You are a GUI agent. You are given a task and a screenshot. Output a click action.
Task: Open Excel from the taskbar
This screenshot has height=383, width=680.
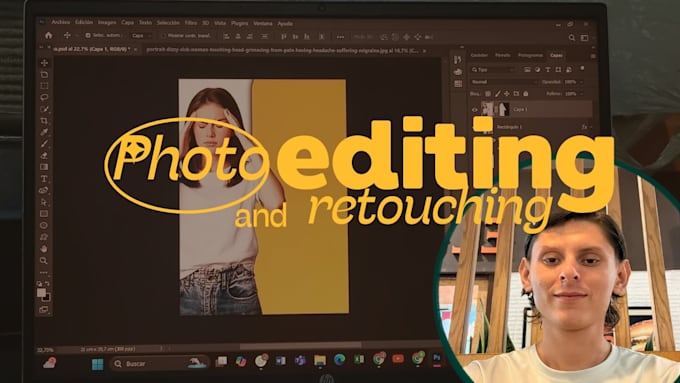coord(359,359)
